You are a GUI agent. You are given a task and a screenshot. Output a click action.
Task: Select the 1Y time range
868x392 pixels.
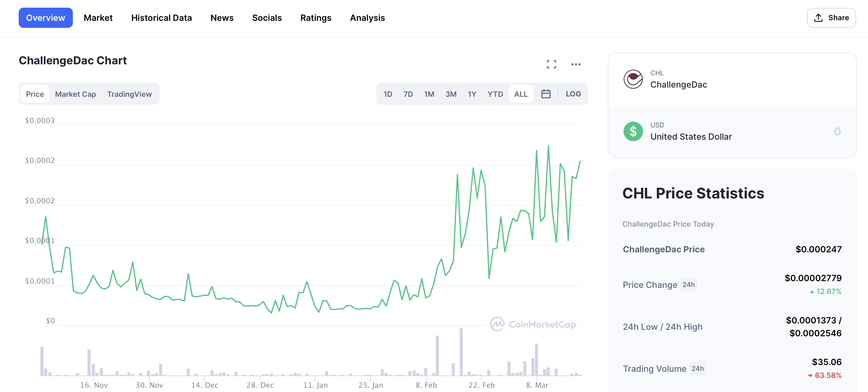tap(471, 94)
